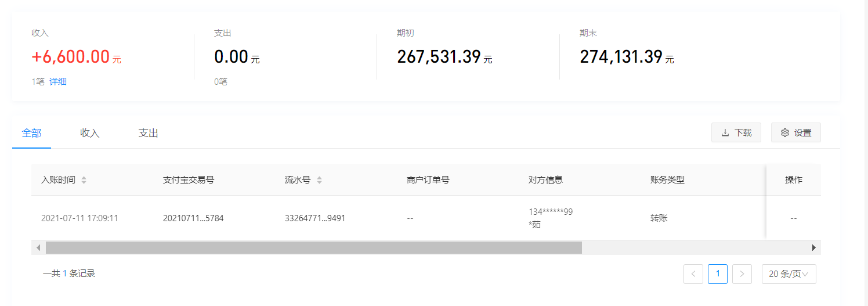Open the 20 条/页 page size dropdown

click(789, 274)
